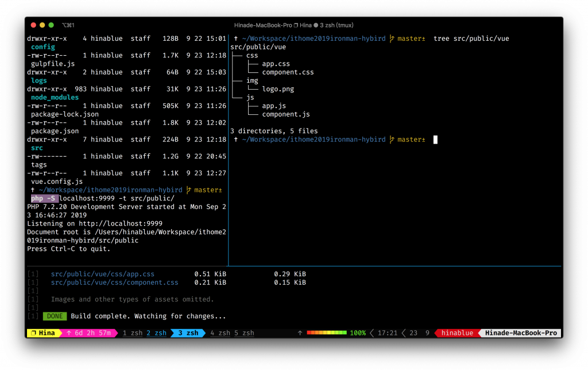The height and width of the screenshot is (371, 588).
Task: Click the 0.51 KiB size value
Action: (210, 274)
